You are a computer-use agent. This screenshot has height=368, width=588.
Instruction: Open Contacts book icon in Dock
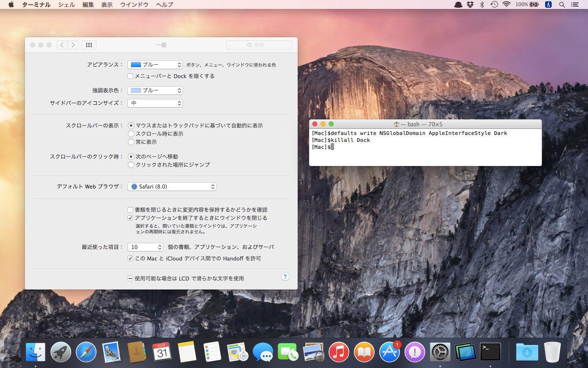[x=137, y=352]
